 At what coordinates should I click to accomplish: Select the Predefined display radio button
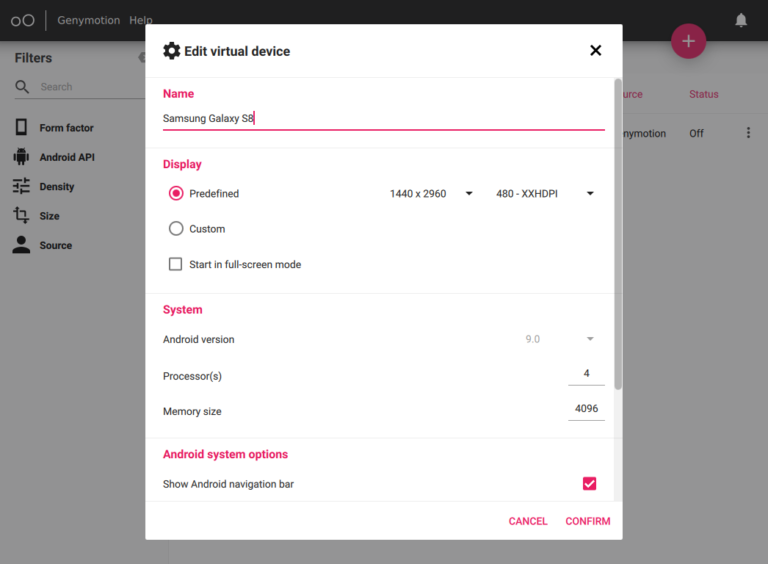click(176, 194)
